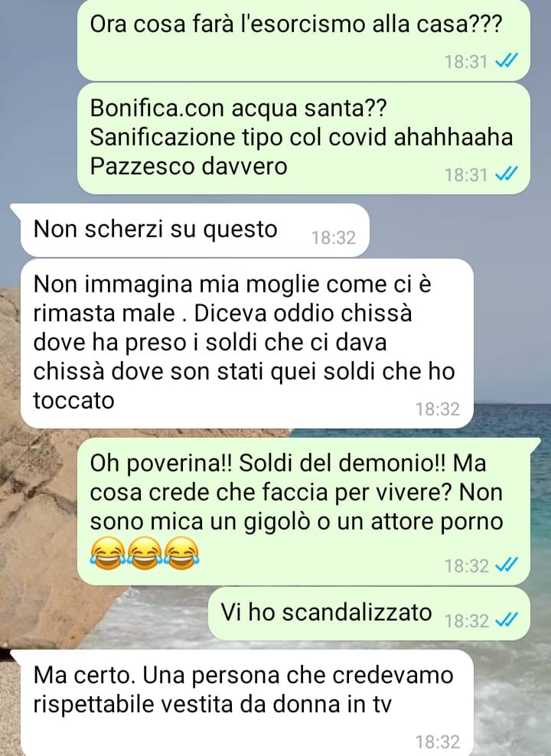The image size is (551, 756).
Task: Tap the beach wallpaper background beside 'Vi ho scandalizzato'
Action: click(103, 614)
